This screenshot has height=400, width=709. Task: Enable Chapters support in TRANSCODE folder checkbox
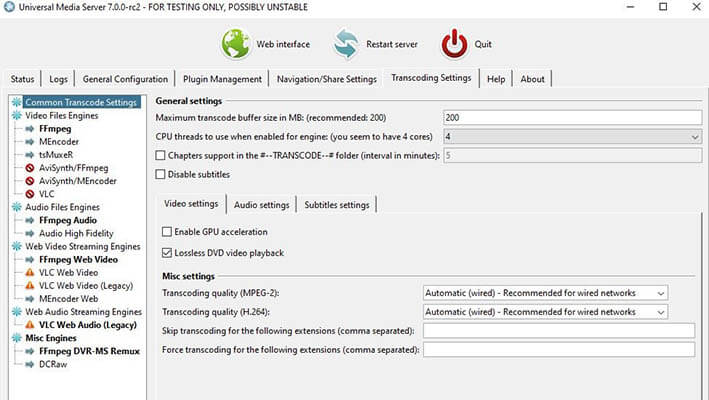click(160, 155)
